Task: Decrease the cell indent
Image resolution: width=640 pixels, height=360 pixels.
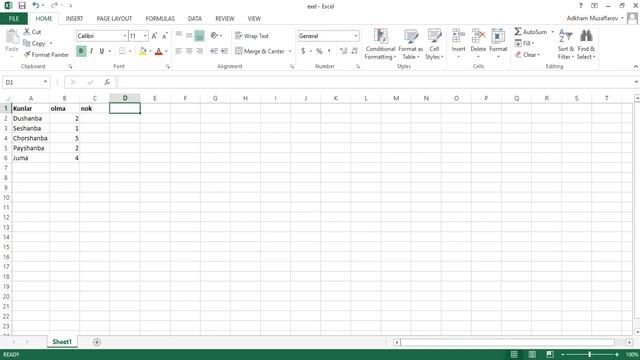Action: pos(214,51)
